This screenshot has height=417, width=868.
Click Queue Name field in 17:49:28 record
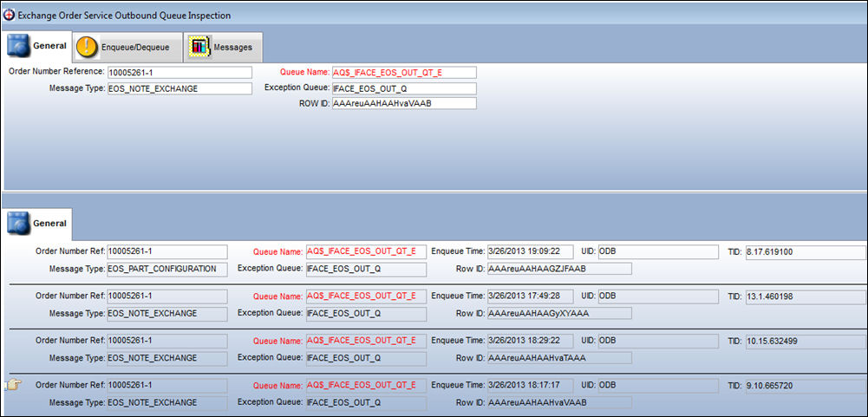click(x=366, y=296)
